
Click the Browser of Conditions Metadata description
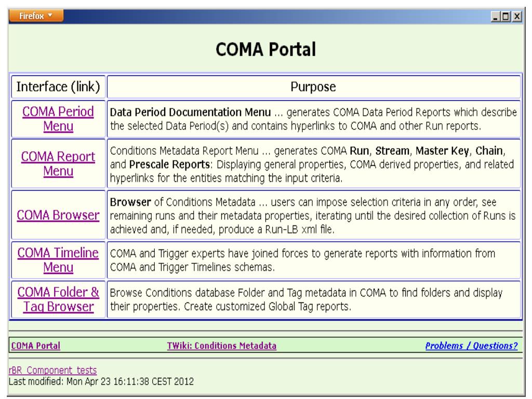click(x=312, y=216)
